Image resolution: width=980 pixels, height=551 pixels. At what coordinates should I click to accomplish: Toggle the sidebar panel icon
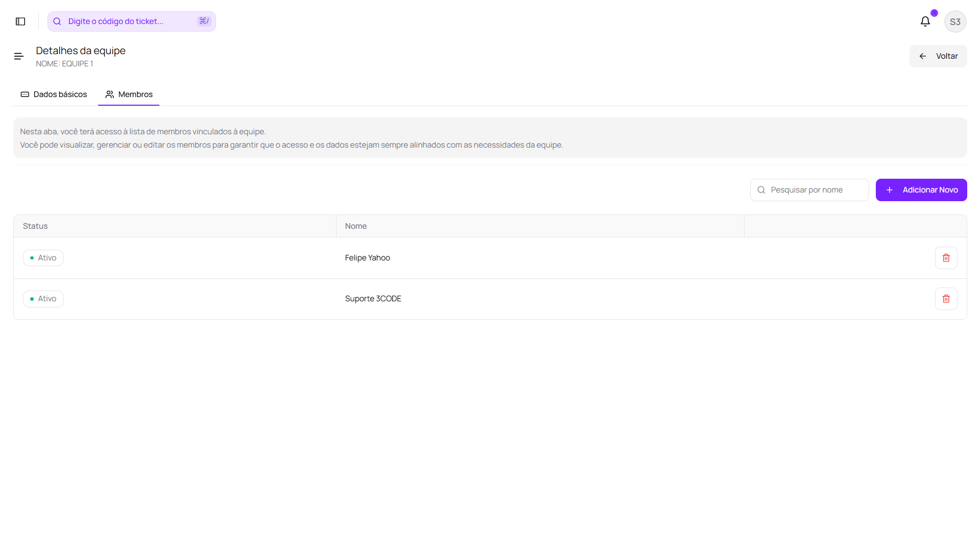click(20, 21)
